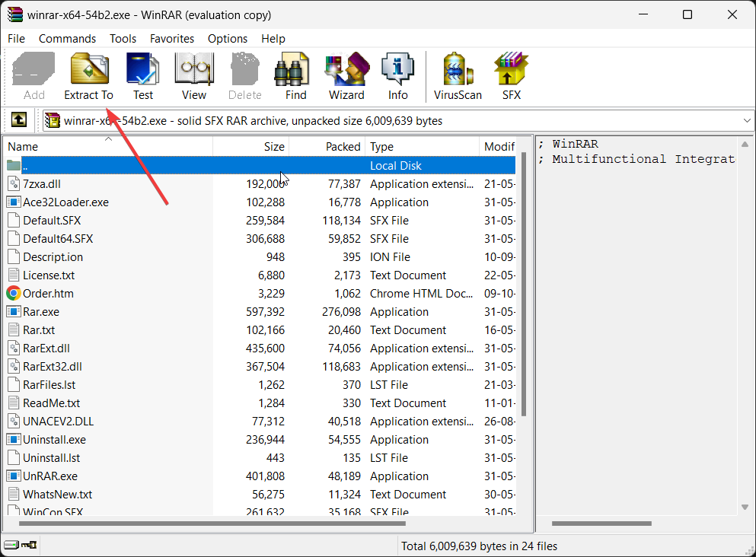This screenshot has width=756, height=557.
Task: Click the status bar total bytes text
Action: 479,546
